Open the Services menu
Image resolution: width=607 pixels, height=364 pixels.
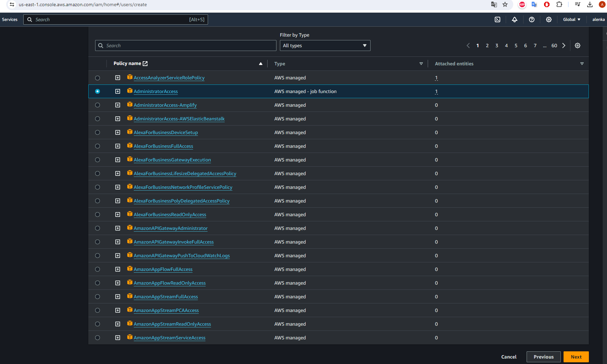[10, 19]
